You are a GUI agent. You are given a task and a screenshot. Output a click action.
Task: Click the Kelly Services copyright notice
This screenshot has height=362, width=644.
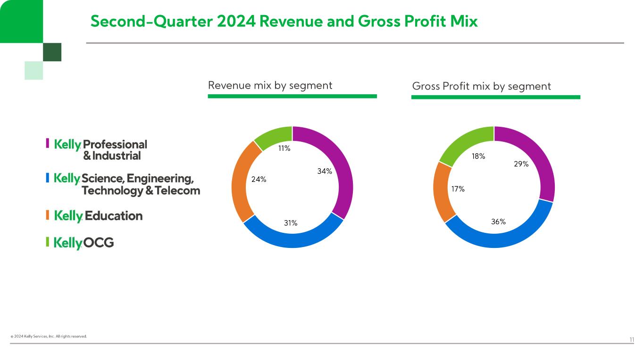point(49,336)
